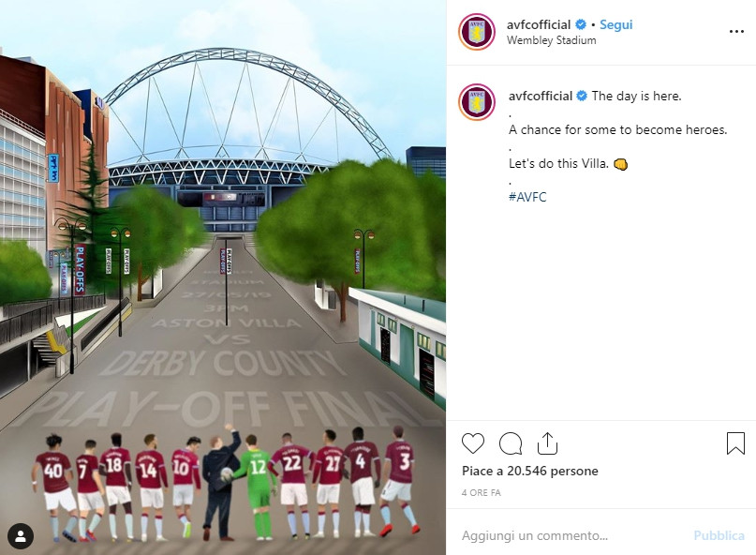Click the fist emoji in the caption
Viewport: 756px width, 555px height.
620,164
